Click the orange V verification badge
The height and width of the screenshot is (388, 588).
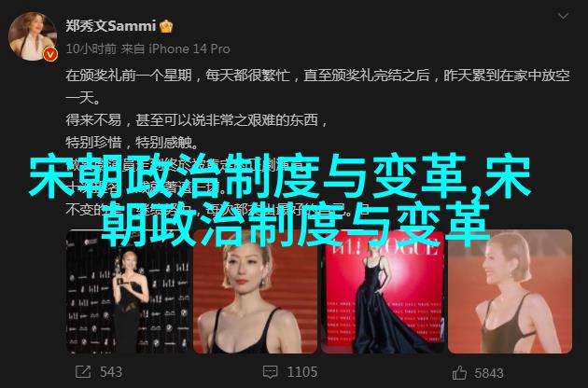[x=50, y=55]
